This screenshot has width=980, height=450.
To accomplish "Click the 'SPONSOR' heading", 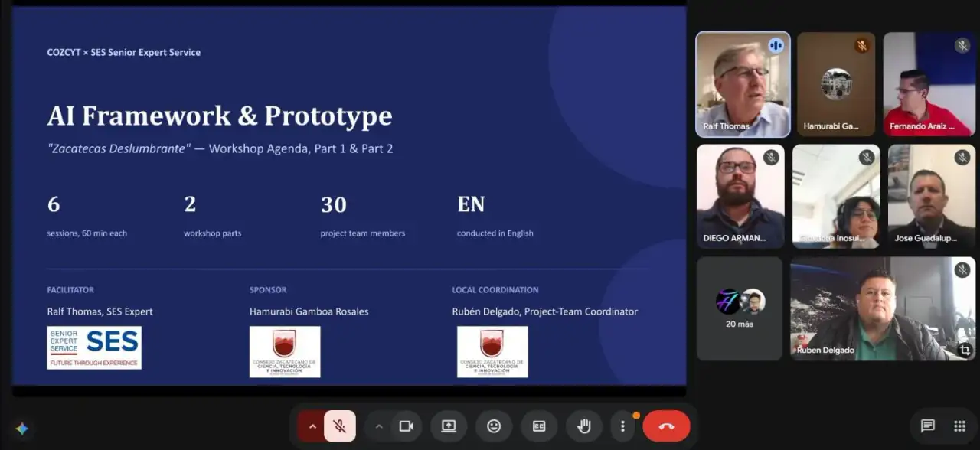I will pyautogui.click(x=268, y=290).
